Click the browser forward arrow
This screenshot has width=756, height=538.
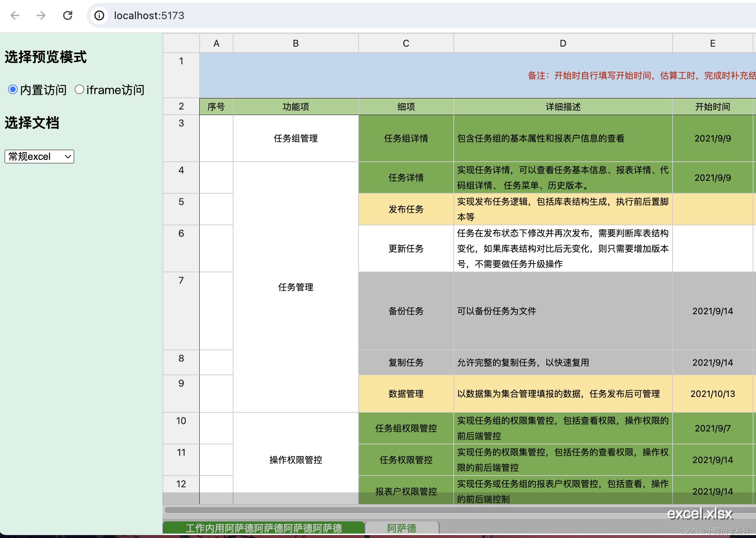pyautogui.click(x=41, y=15)
